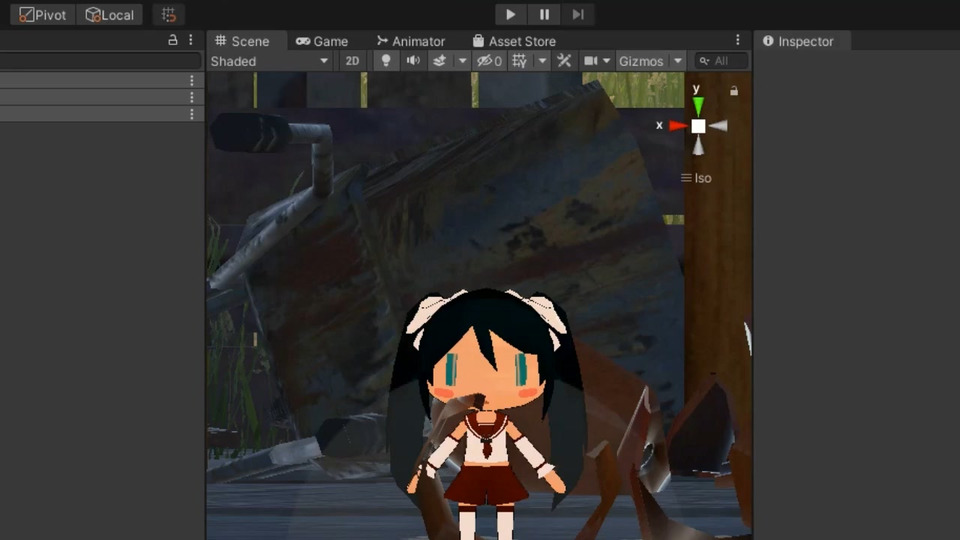This screenshot has height=540, width=960.
Task: Open second row options menu in left panel
Action: click(192, 97)
